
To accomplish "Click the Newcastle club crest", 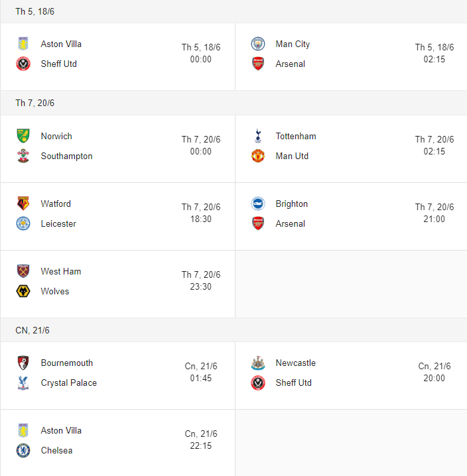I will 258,363.
